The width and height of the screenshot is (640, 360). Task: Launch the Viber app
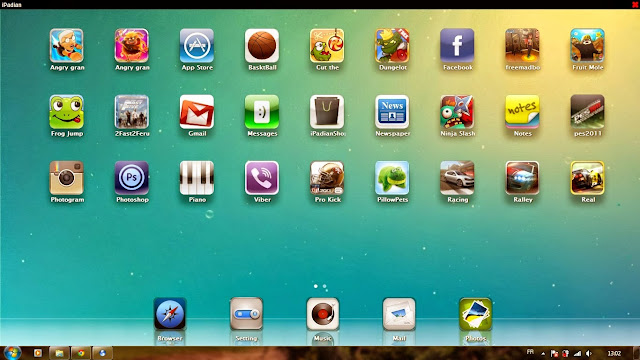tap(262, 178)
